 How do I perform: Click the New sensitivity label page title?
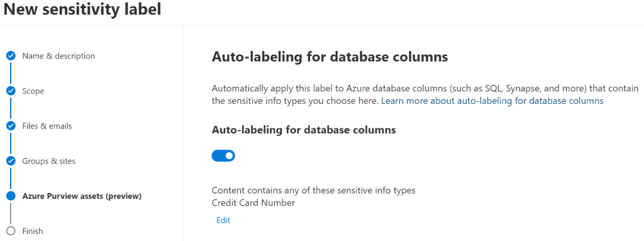coord(82,10)
